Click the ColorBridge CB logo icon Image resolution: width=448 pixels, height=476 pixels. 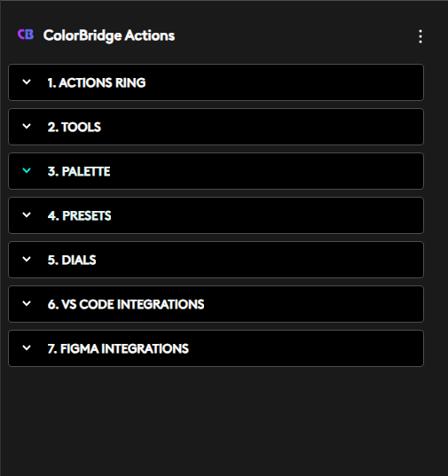26,35
